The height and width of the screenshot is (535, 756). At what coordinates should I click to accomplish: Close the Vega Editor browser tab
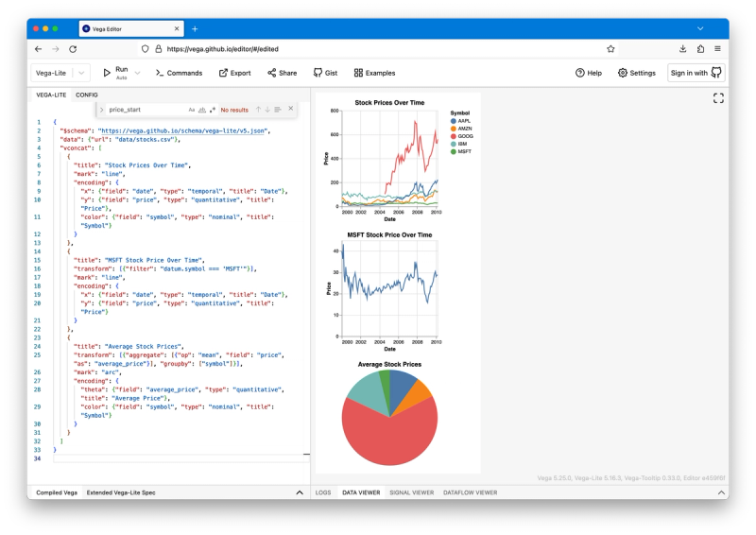pos(177,29)
